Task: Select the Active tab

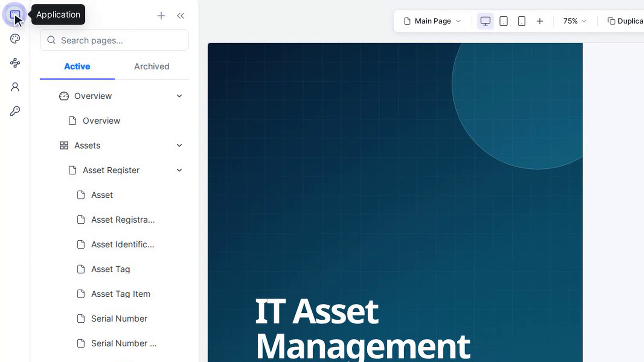Action: (77, 67)
